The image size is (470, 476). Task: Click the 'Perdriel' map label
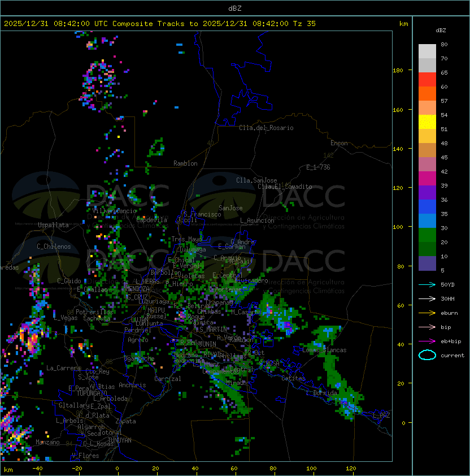coord(138,330)
